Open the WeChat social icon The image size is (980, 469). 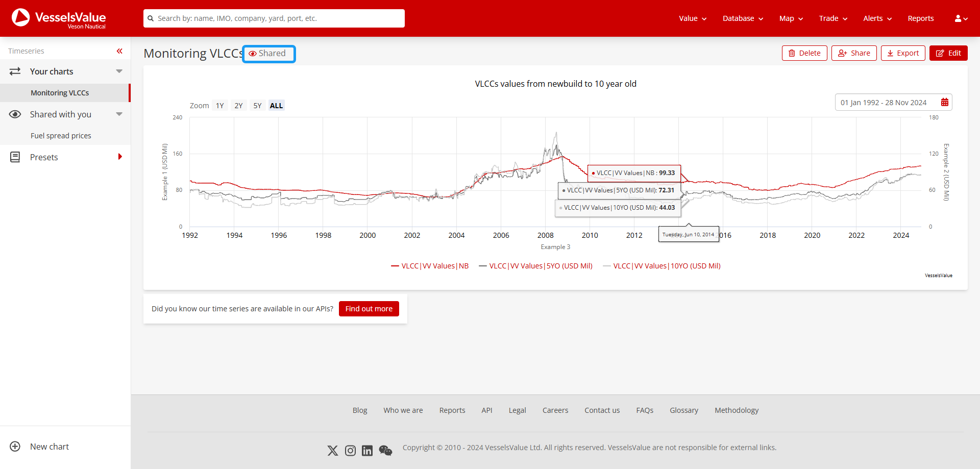point(385,450)
